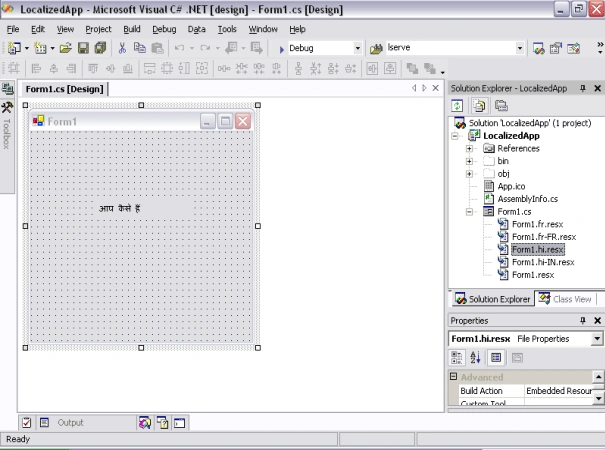
Task: Click the Save toolbar icon
Action: [x=83, y=48]
